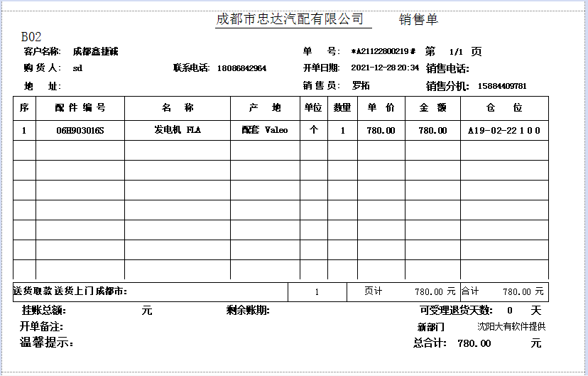Click contact phone number 18086842964
The width and height of the screenshot is (588, 376).
(x=241, y=68)
